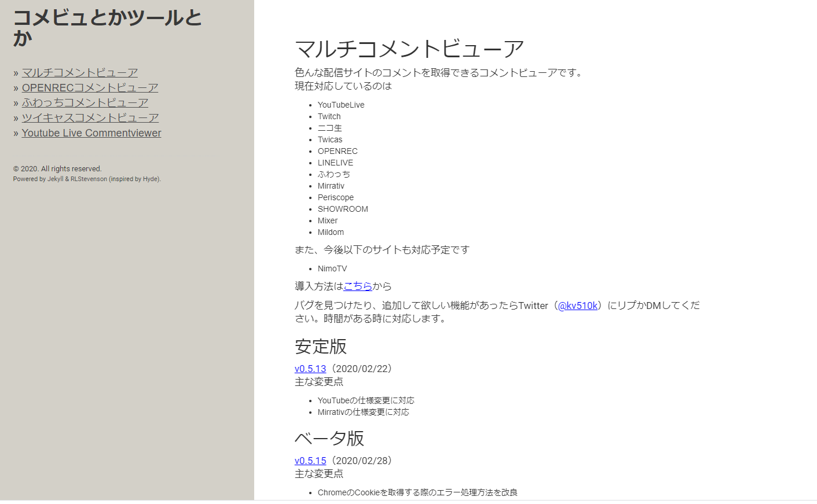Open the @kv510k Twitter link
The height and width of the screenshot is (504, 817).
578,306
